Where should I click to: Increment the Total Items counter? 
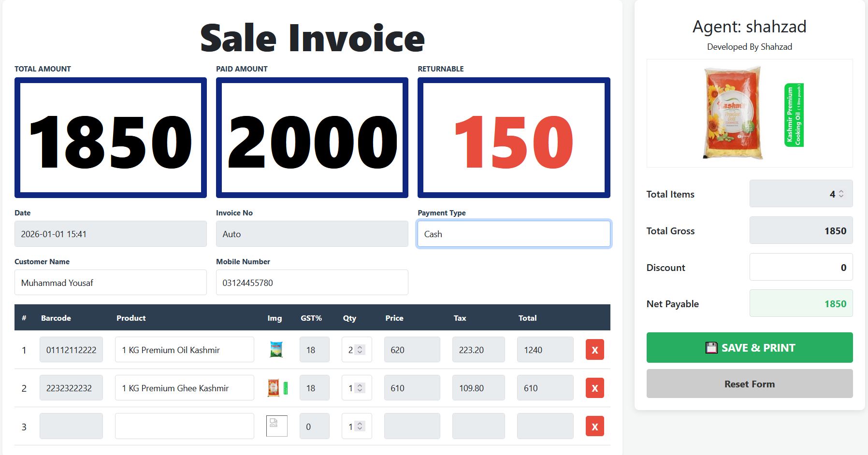coord(841,191)
